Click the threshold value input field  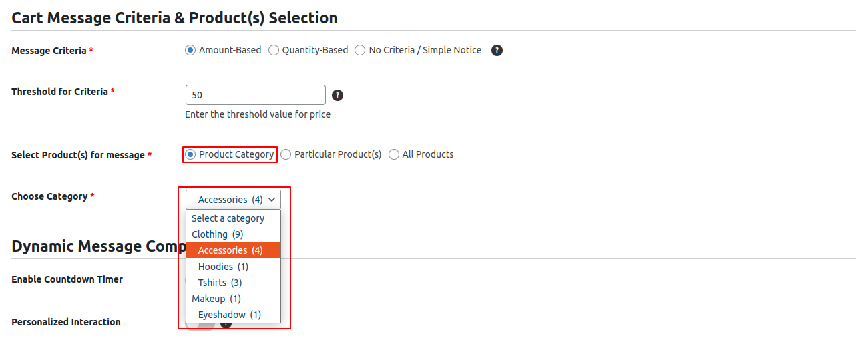pos(255,95)
